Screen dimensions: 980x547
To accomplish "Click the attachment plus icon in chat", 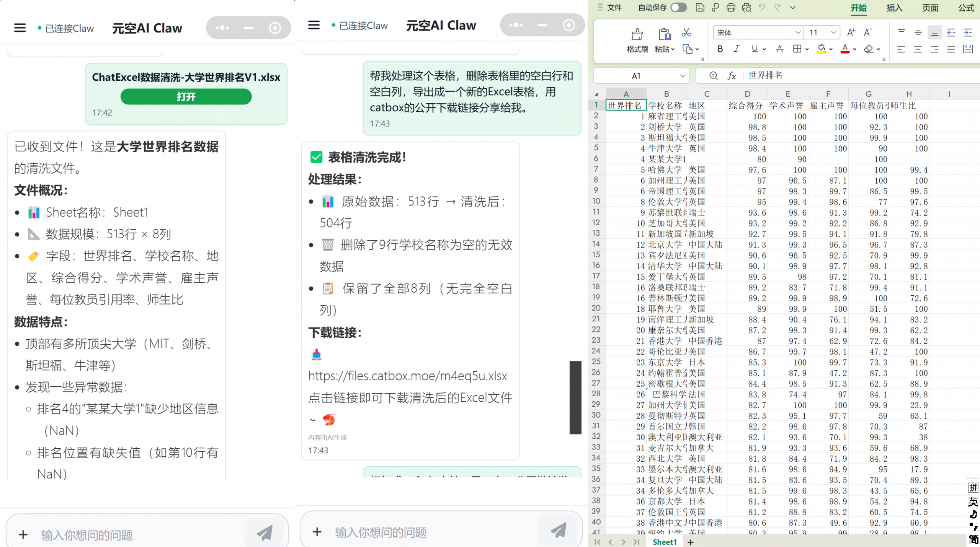I will tap(317, 532).
